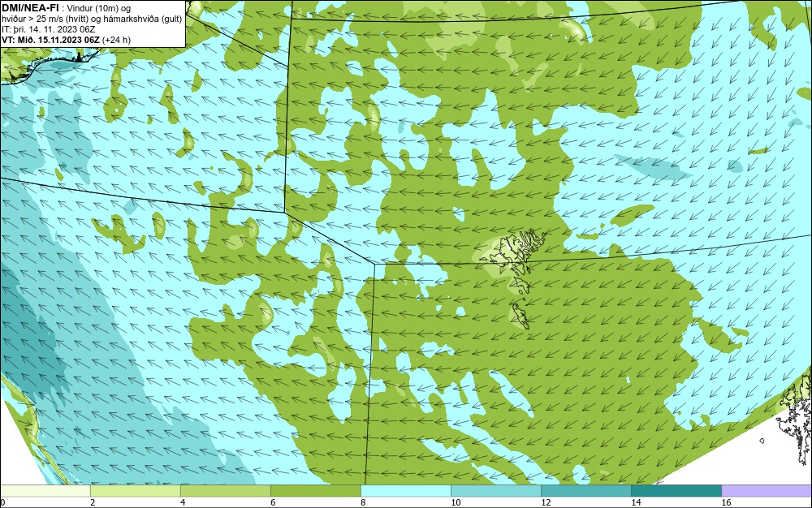This screenshot has width=812, height=508.
Task: Click the legend scale label '6'
Action: pyautogui.click(x=273, y=502)
